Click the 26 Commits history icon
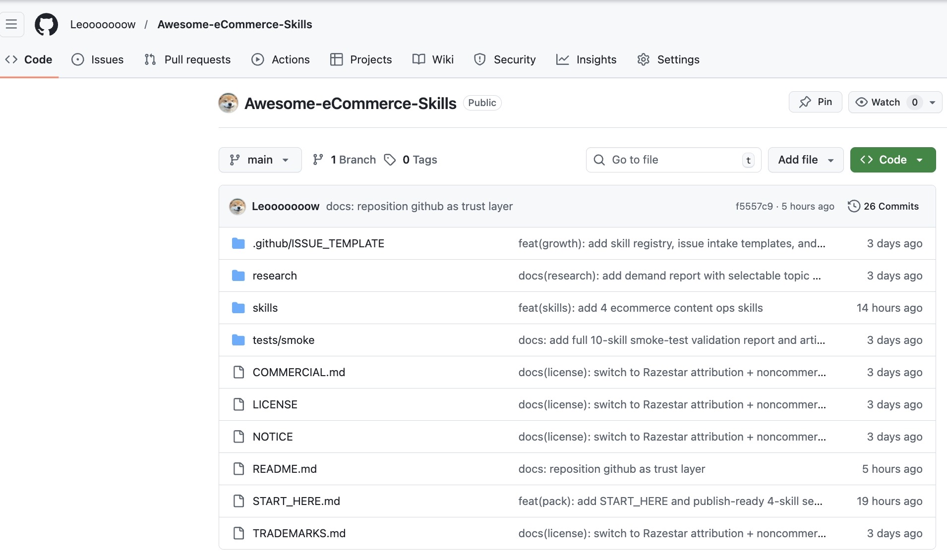Screen dimensions: 947x560 853,206
